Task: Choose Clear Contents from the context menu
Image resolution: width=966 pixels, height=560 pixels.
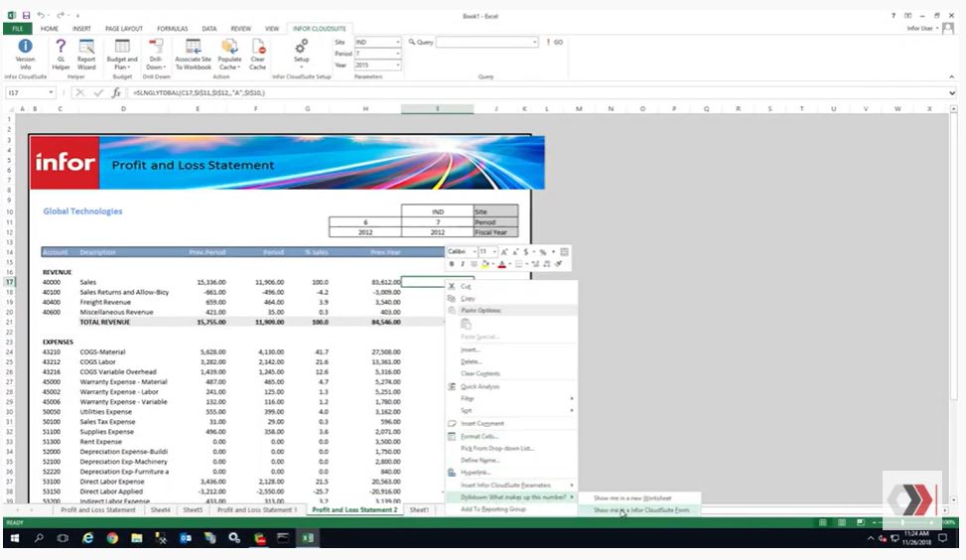Action: [x=511, y=373]
